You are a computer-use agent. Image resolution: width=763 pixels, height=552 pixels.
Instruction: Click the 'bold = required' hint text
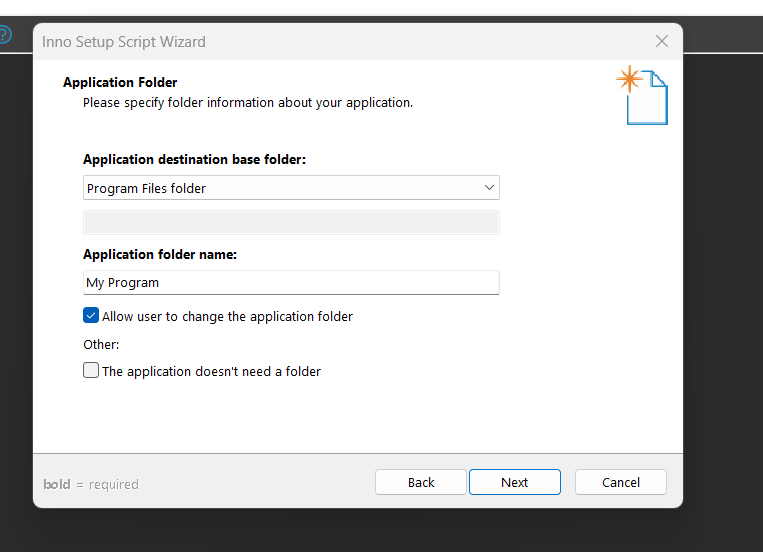pyautogui.click(x=91, y=484)
